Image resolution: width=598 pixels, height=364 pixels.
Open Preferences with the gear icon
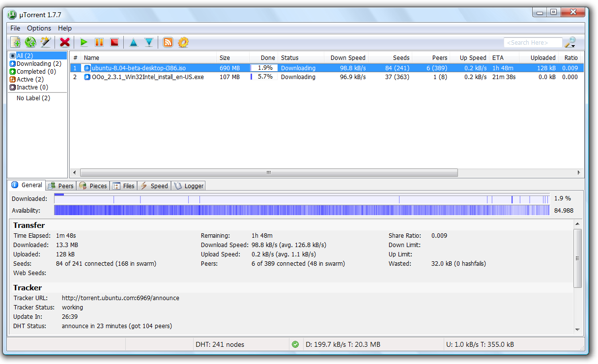click(x=183, y=42)
